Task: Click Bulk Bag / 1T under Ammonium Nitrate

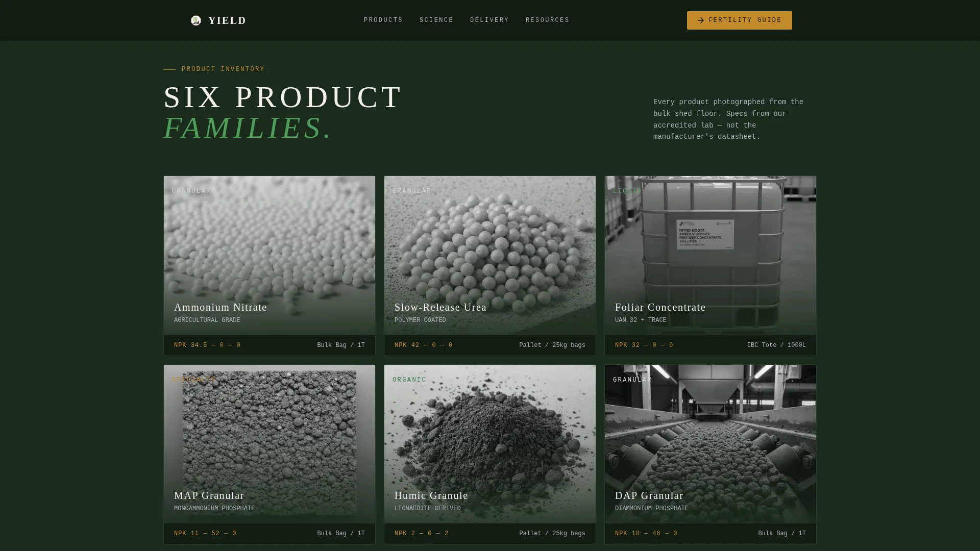Action: 341,345
